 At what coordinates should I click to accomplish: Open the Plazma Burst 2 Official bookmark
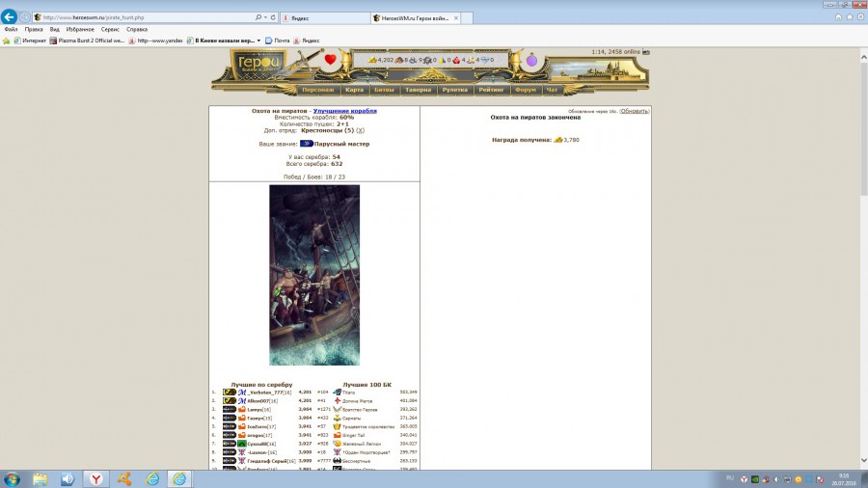[87, 41]
